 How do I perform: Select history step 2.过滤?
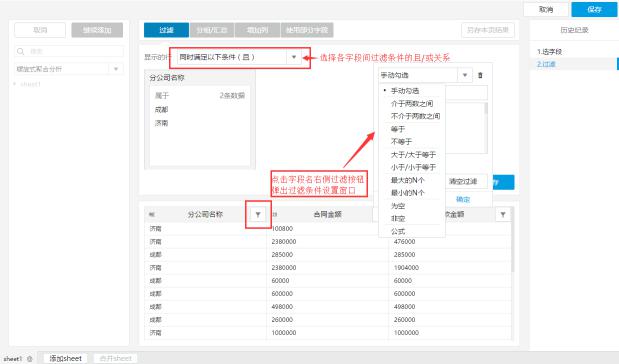tap(546, 64)
